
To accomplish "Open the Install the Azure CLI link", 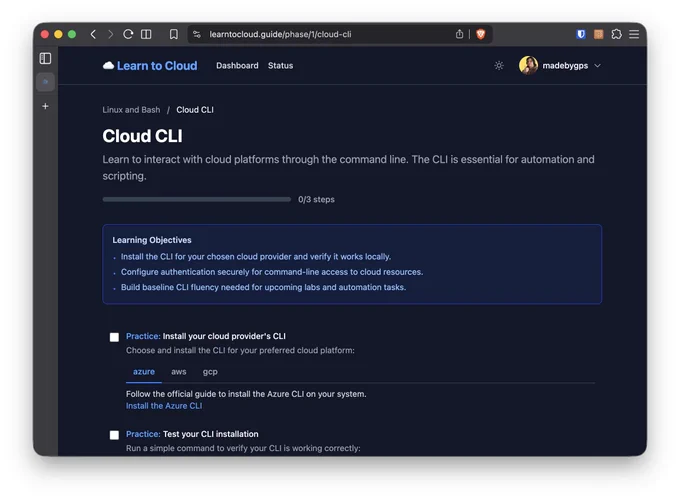I will tap(164, 406).
